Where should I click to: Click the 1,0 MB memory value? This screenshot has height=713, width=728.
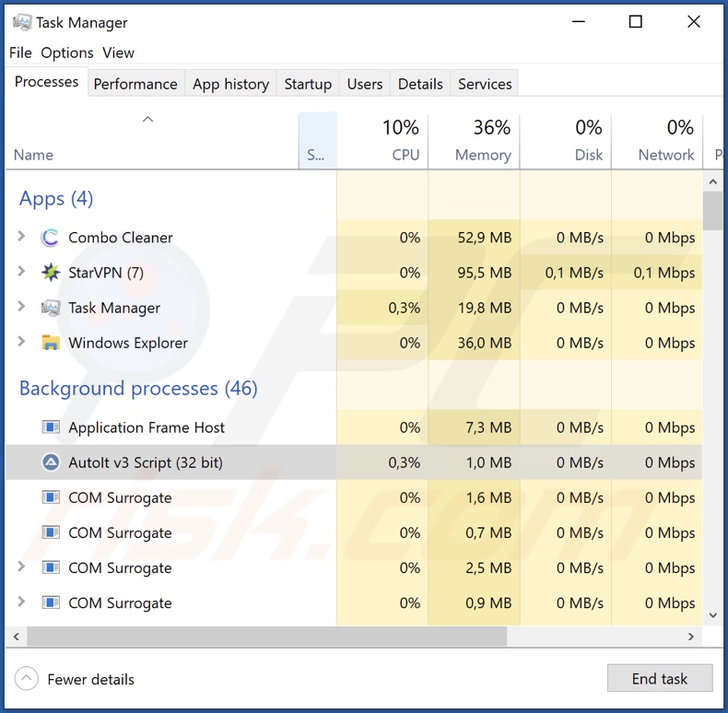pos(488,462)
